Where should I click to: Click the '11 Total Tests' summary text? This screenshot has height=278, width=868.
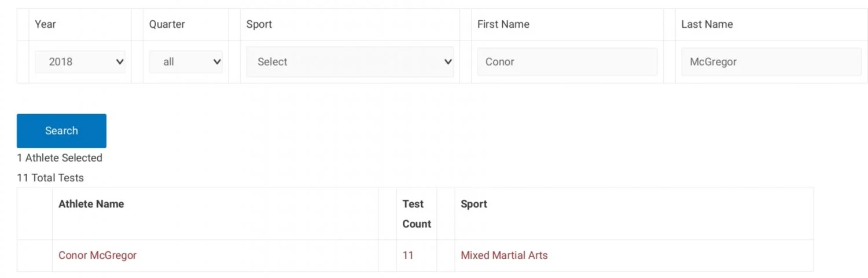pos(50,178)
